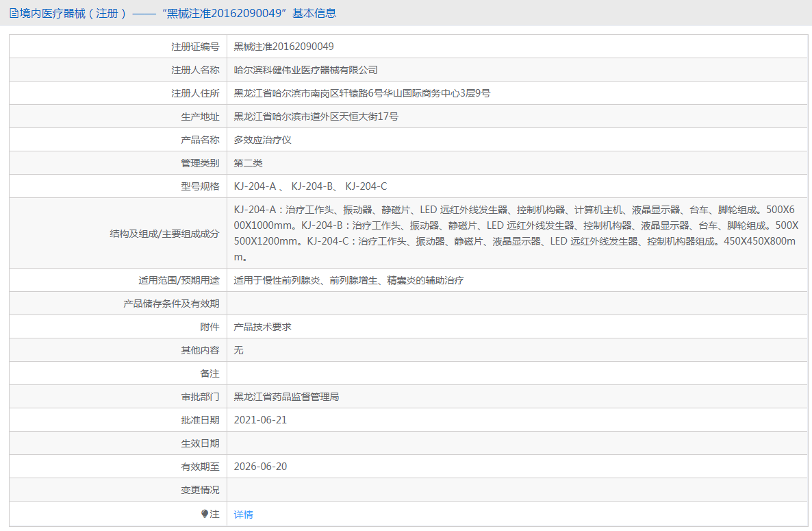Click the 产品名称 label

coord(200,140)
